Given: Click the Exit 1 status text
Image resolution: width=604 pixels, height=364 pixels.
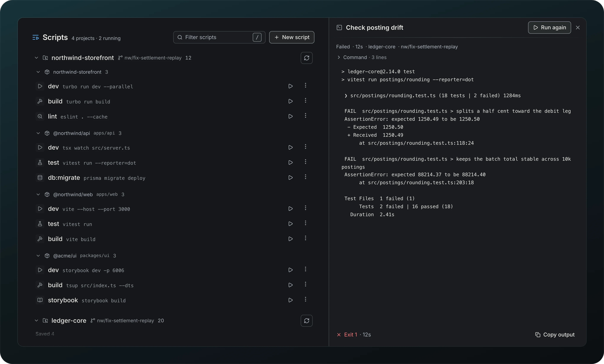Looking at the screenshot, I should tap(351, 335).
